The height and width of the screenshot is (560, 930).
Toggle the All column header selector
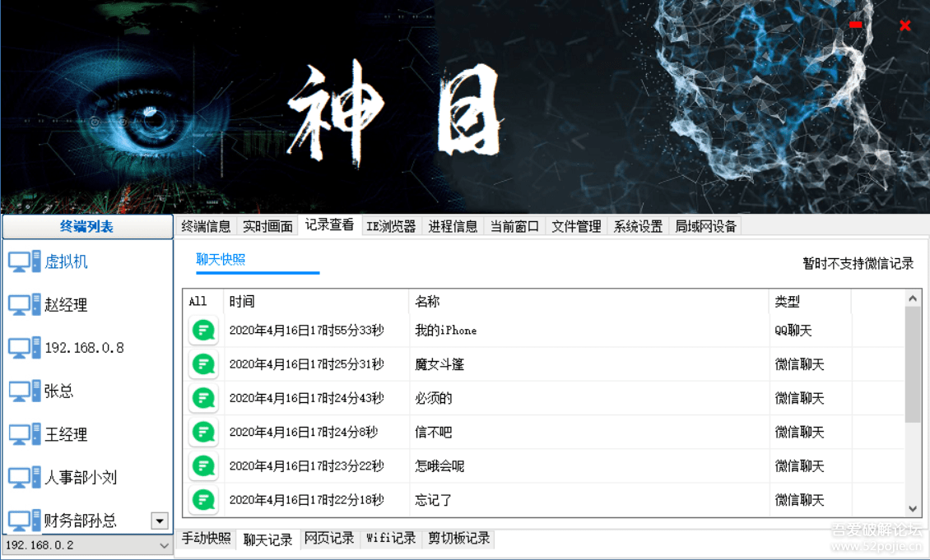tap(198, 301)
